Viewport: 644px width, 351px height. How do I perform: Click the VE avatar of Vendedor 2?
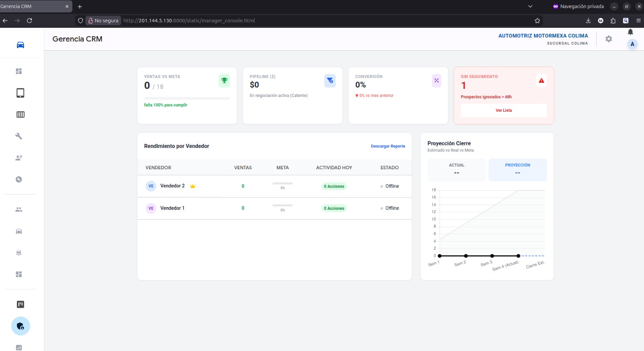(x=151, y=186)
